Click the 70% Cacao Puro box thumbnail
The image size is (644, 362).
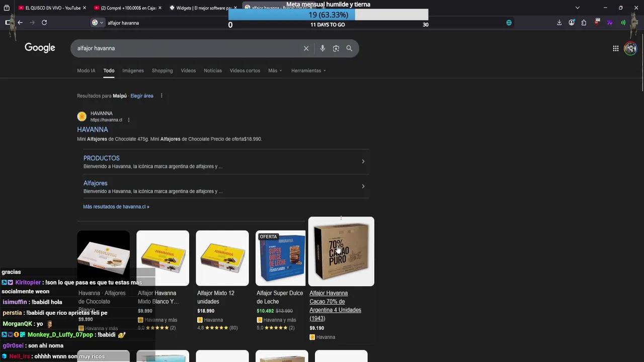[341, 251]
